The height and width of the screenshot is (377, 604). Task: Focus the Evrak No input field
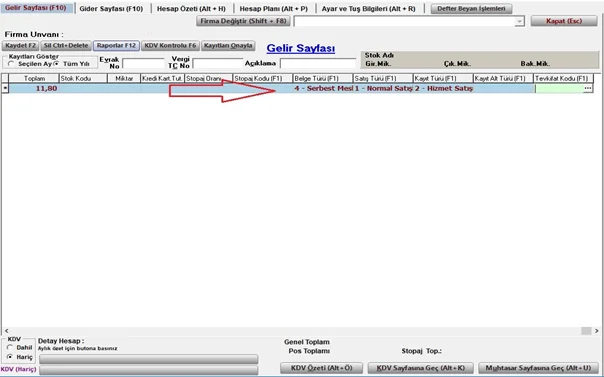[x=143, y=63]
